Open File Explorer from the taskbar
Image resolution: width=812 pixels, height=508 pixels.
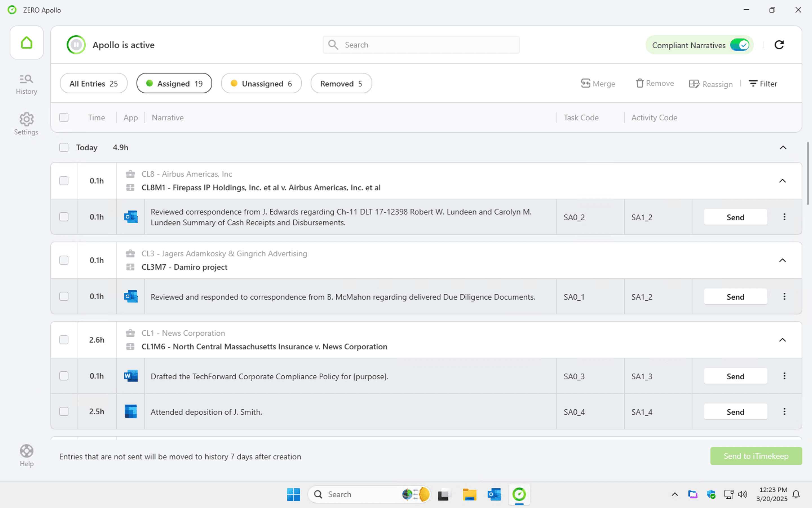tap(469, 494)
